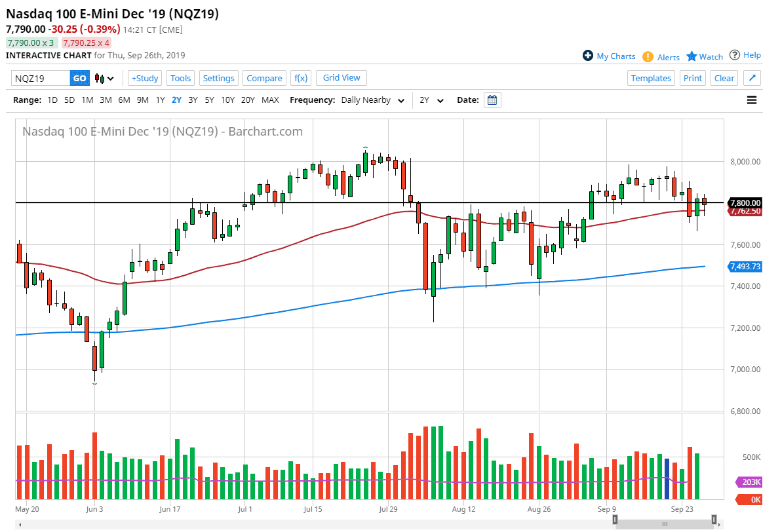780x532 pixels.
Task: Open Help via the question mark icon
Action: (735, 55)
